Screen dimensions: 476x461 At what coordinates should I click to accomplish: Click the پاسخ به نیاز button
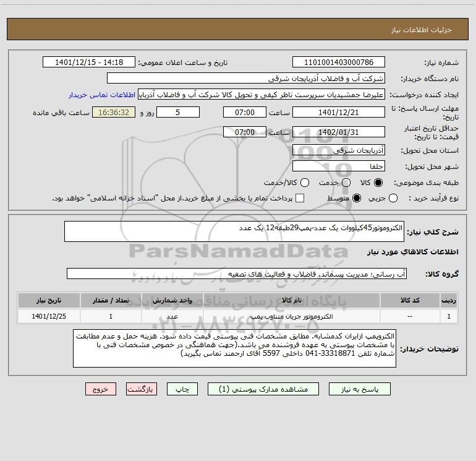(x=360, y=389)
